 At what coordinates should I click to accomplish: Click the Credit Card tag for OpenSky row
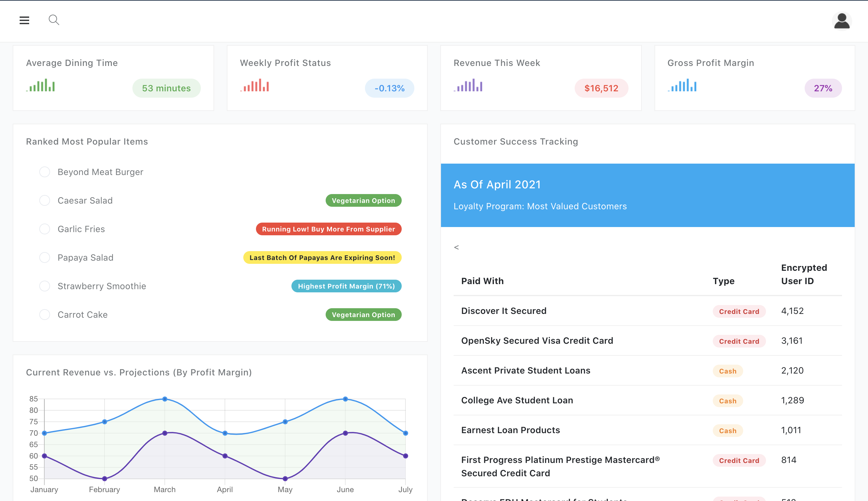pos(739,341)
